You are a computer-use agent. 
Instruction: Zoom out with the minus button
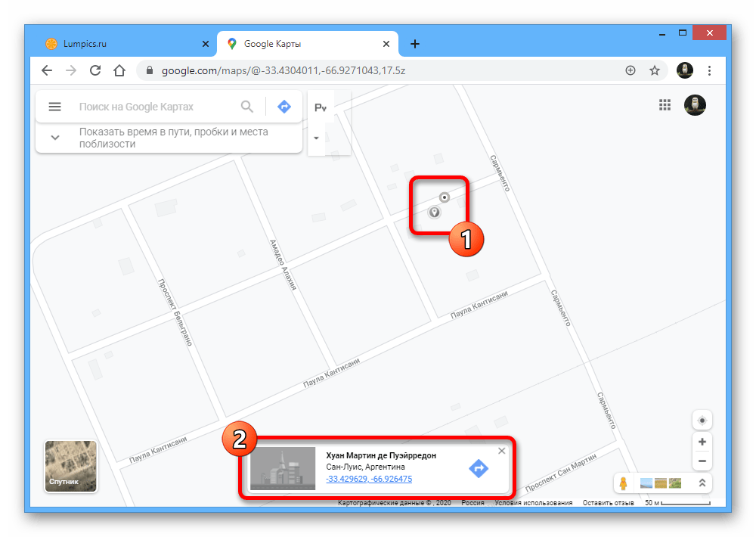coord(702,461)
